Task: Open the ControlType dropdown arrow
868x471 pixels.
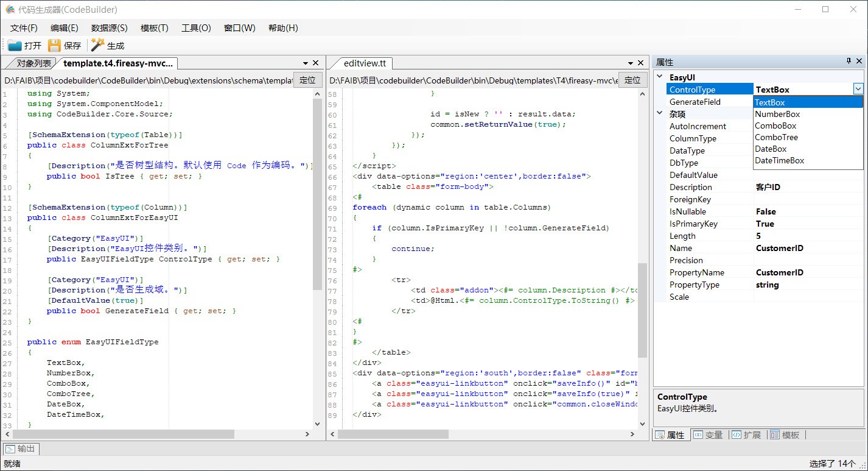Action: tap(858, 89)
